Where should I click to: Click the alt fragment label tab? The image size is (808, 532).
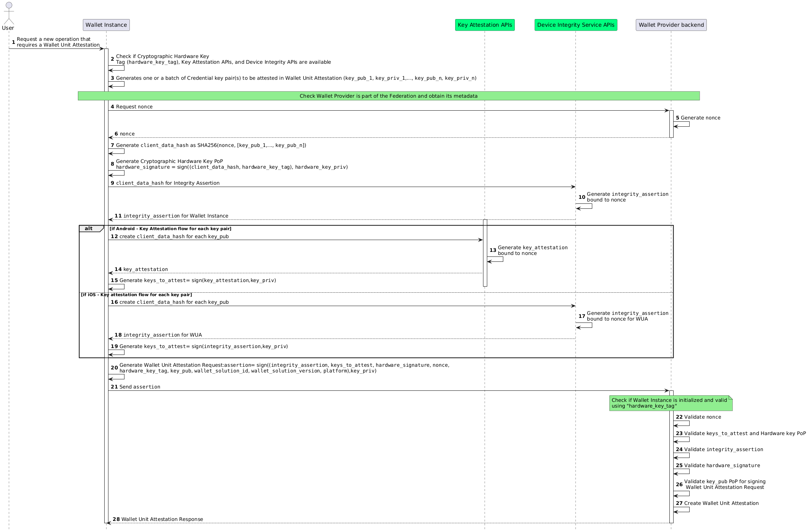[x=89, y=229]
